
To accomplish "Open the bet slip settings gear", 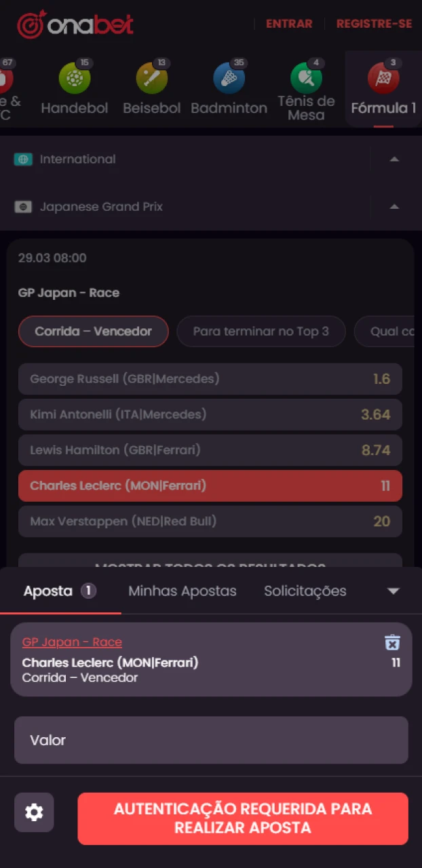I will click(34, 812).
